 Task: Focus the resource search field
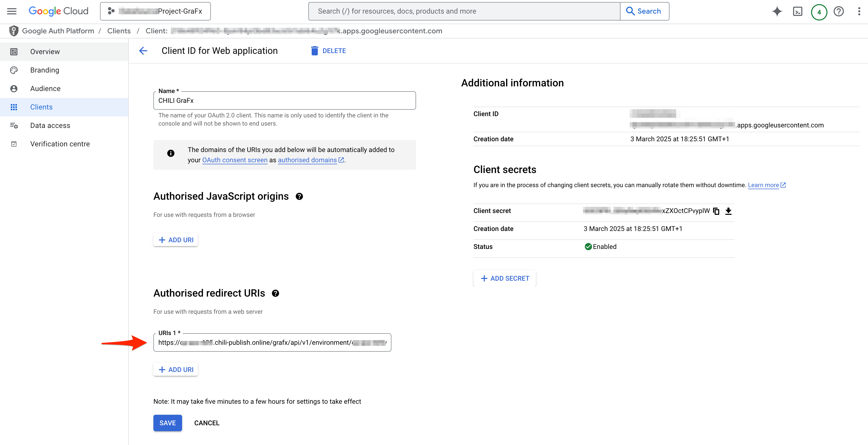[x=464, y=11]
